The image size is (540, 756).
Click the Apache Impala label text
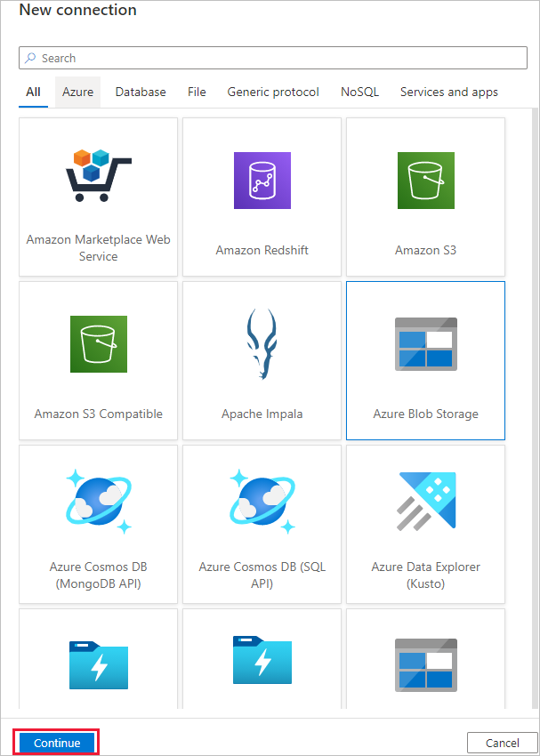(x=262, y=414)
